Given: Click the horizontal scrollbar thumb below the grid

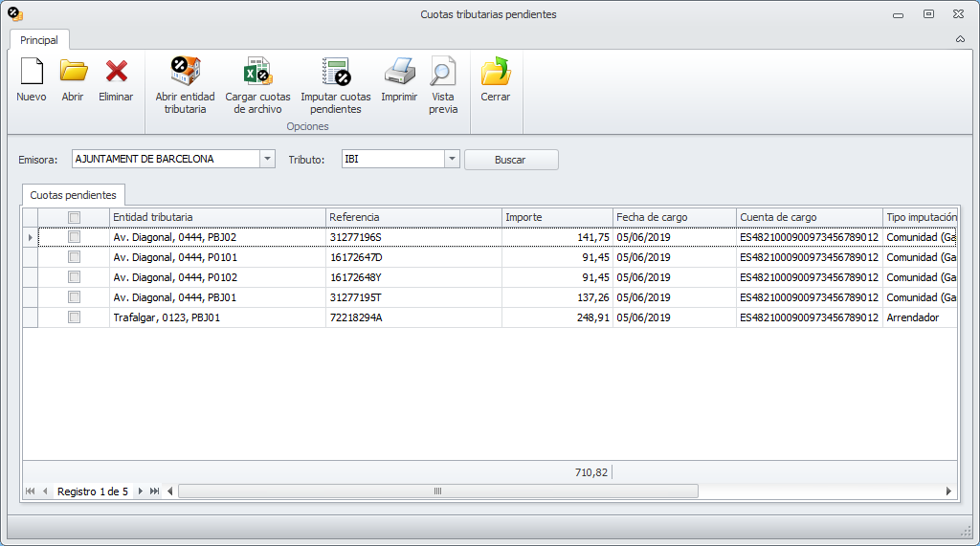Looking at the screenshot, I should click(437, 491).
